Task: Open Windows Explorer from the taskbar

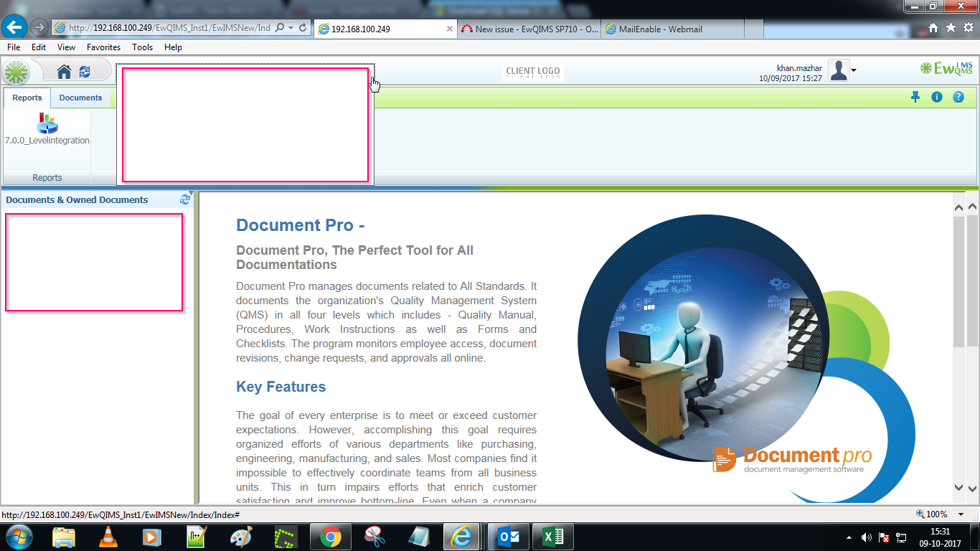Action: tap(64, 537)
